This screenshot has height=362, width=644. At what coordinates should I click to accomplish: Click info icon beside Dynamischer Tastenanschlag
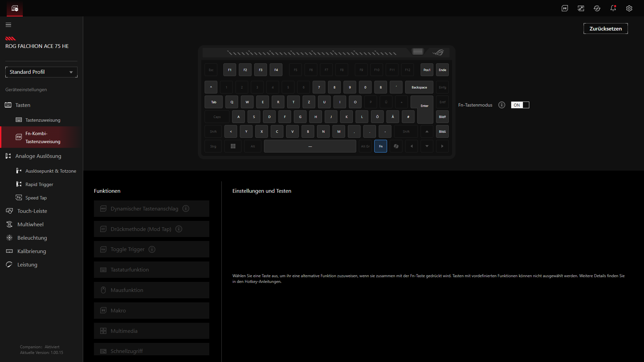point(185,208)
